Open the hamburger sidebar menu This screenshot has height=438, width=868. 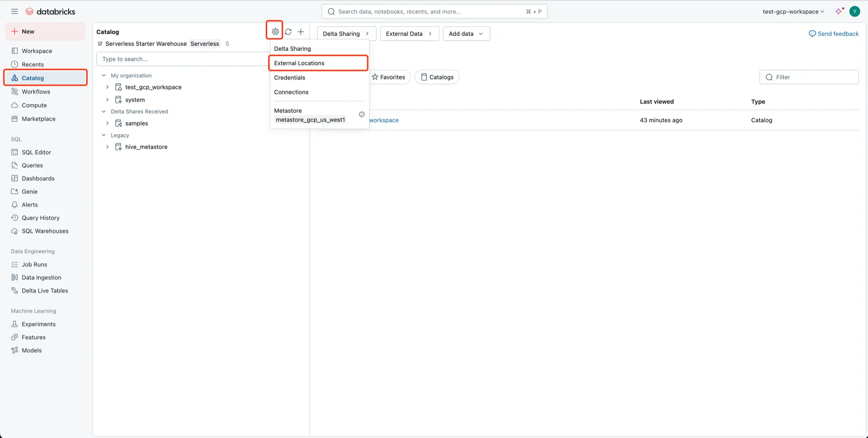click(x=14, y=12)
